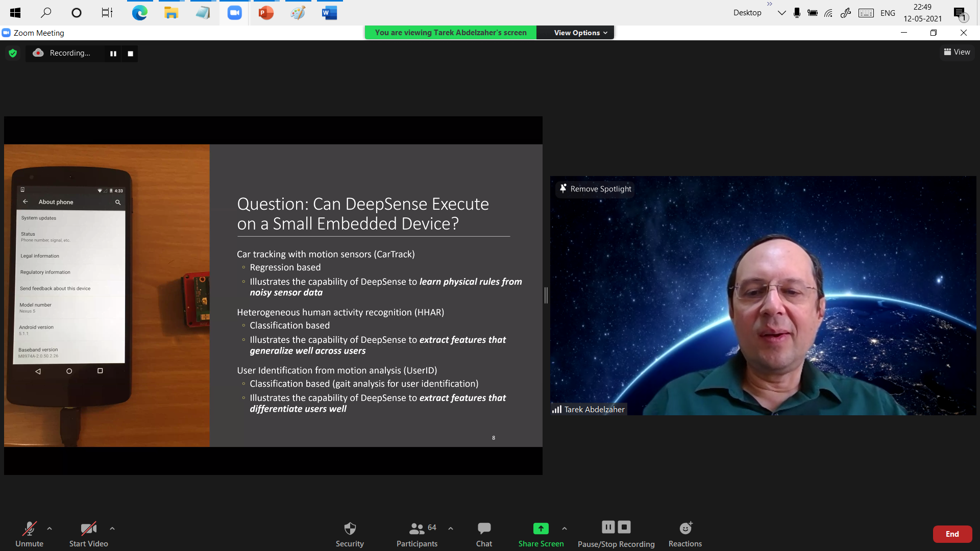Viewport: 980px width, 551px height.
Task: End the meeting
Action: point(952,534)
